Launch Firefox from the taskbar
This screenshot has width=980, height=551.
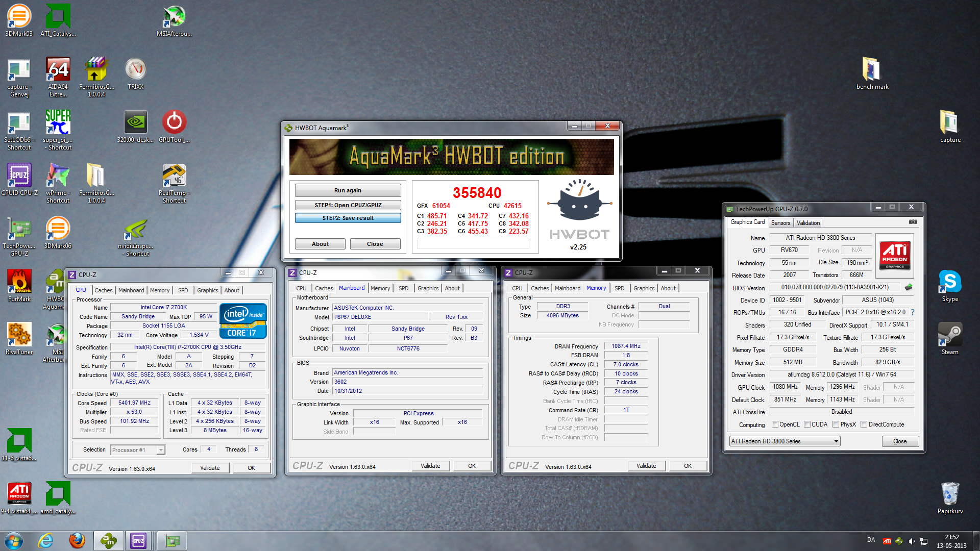tap(77, 541)
